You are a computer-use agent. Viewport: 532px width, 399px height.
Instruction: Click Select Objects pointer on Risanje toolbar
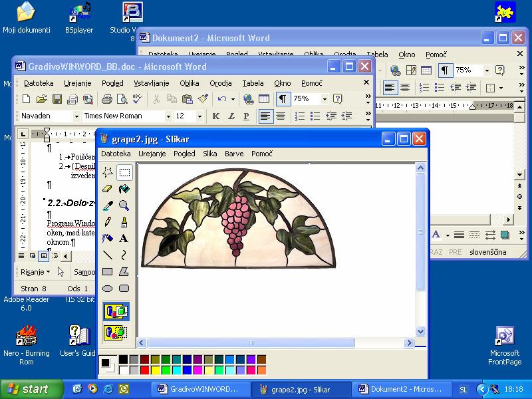[x=61, y=272]
